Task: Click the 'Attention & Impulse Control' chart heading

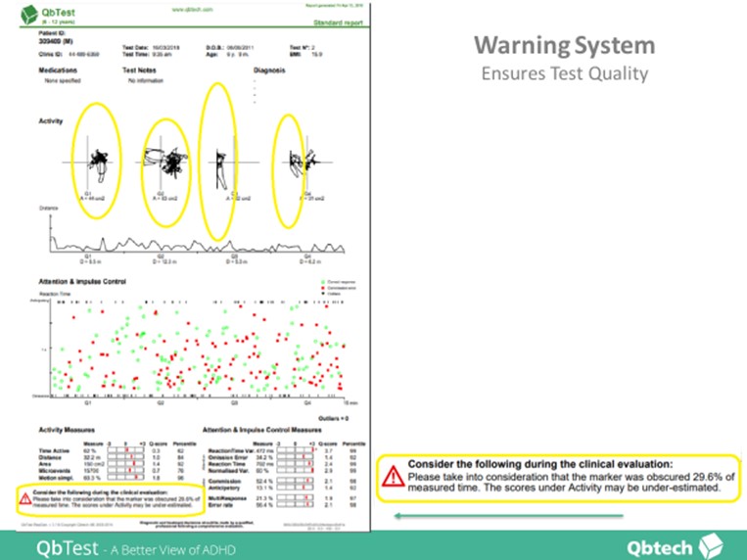Action: (82, 282)
